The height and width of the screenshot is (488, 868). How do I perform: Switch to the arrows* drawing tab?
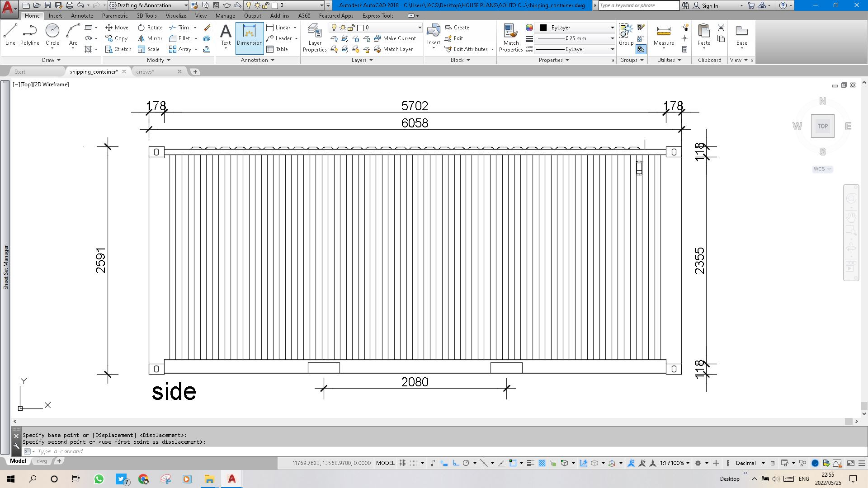(x=145, y=72)
